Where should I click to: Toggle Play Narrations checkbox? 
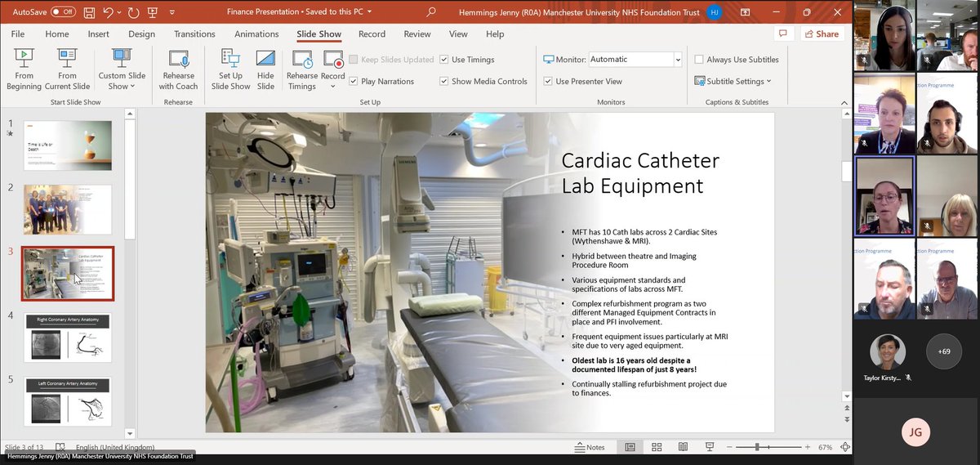(x=353, y=81)
